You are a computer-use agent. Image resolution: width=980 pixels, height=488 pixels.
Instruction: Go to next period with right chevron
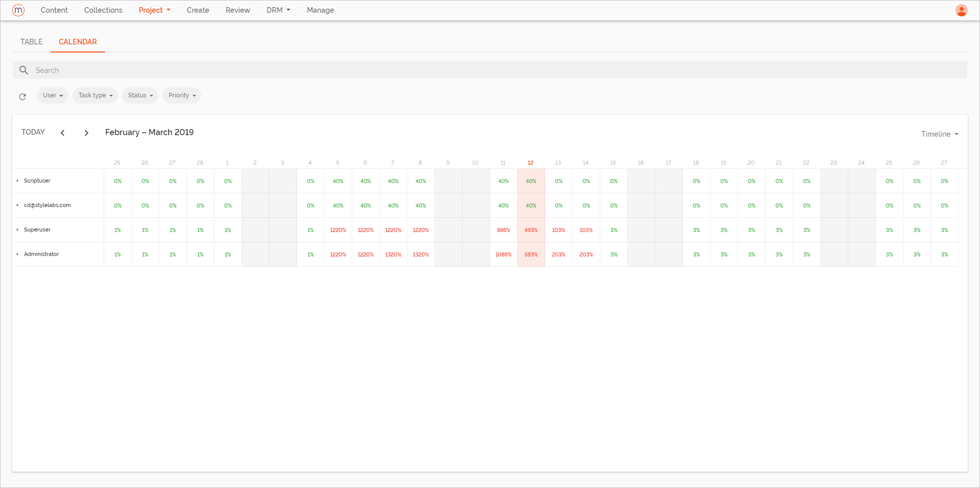click(x=86, y=133)
